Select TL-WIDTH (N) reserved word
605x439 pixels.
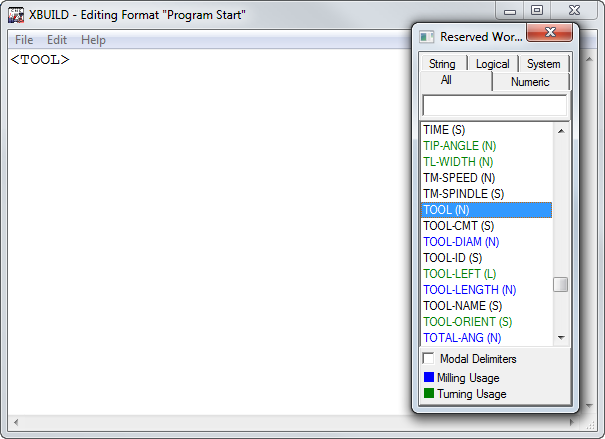click(486, 162)
